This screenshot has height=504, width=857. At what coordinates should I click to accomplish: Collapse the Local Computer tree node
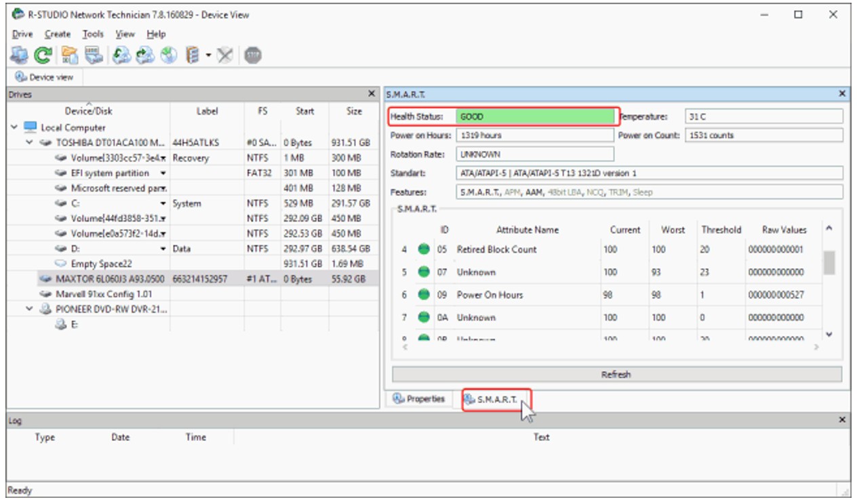click(14, 127)
